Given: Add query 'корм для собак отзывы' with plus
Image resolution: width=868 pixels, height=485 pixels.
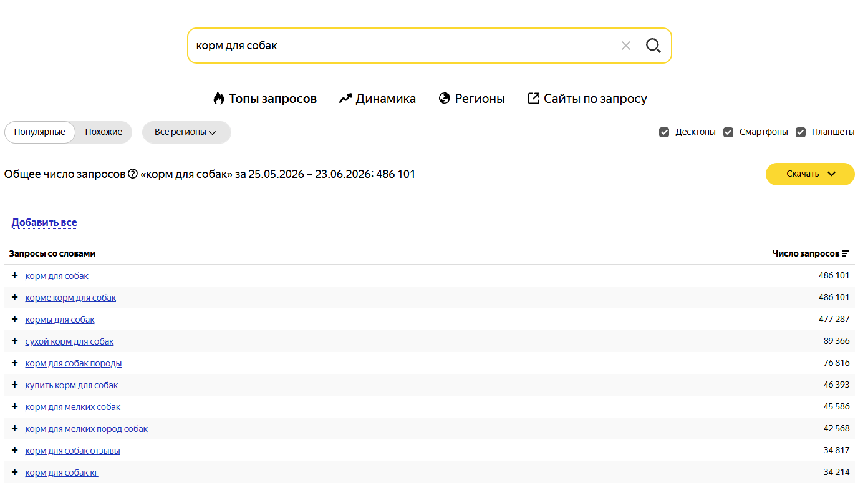Looking at the screenshot, I should click(x=15, y=450).
